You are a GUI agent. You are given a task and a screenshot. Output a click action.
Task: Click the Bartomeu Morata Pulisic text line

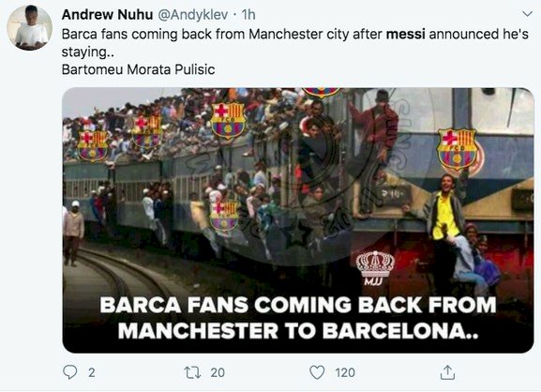[139, 69]
